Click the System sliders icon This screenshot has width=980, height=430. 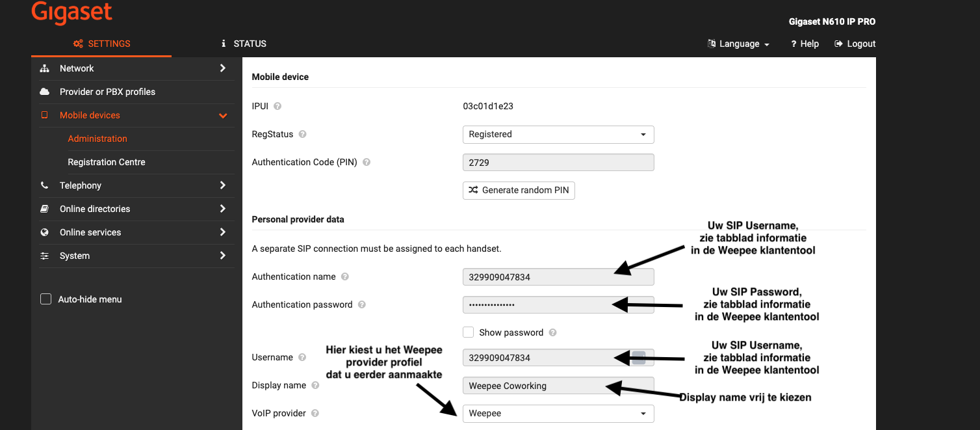[45, 256]
